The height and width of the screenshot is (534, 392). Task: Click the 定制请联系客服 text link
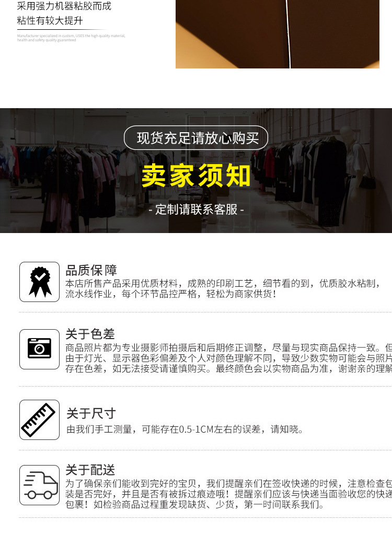[196, 210]
